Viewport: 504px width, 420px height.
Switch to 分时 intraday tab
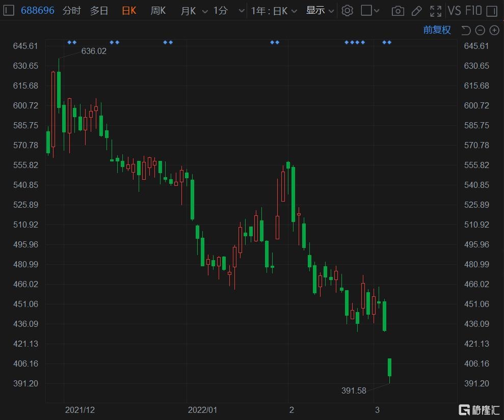[71, 11]
